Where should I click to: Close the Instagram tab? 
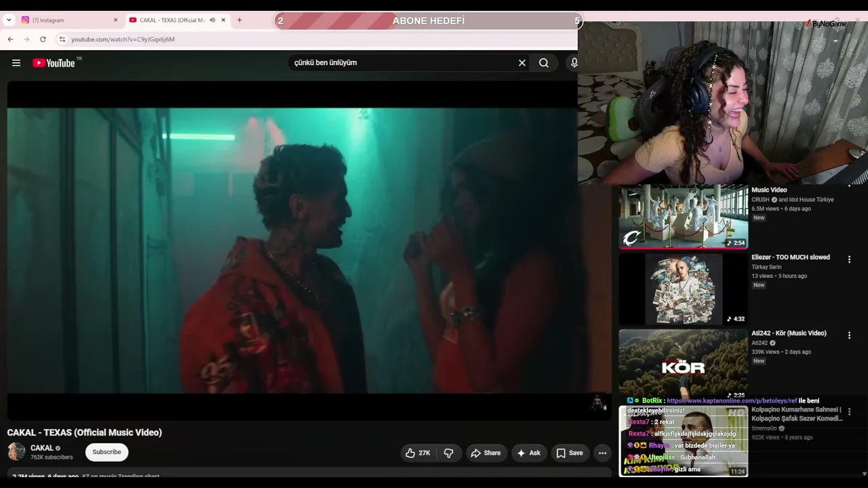(x=115, y=20)
